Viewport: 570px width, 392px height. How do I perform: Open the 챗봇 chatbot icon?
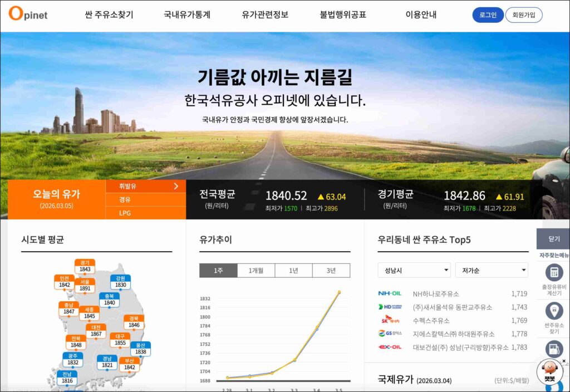(549, 371)
